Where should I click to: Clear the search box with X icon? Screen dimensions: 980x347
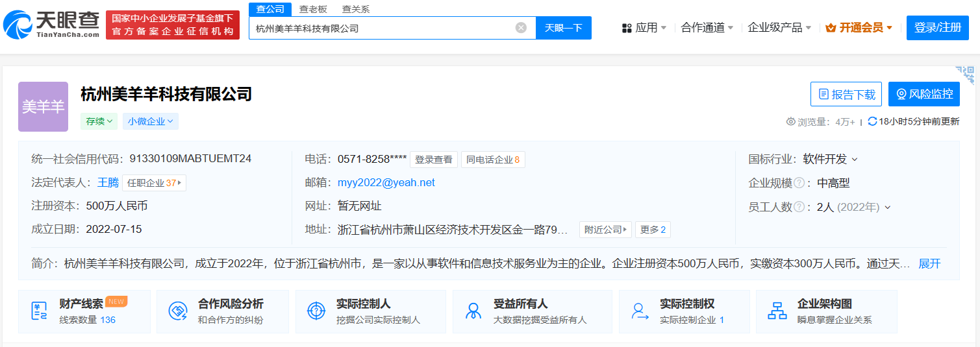coord(521,28)
